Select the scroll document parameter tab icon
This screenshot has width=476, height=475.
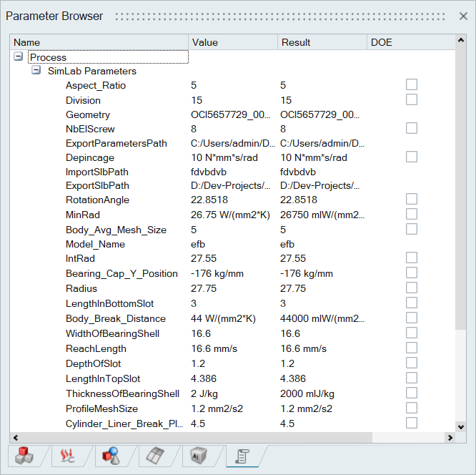[x=241, y=456]
